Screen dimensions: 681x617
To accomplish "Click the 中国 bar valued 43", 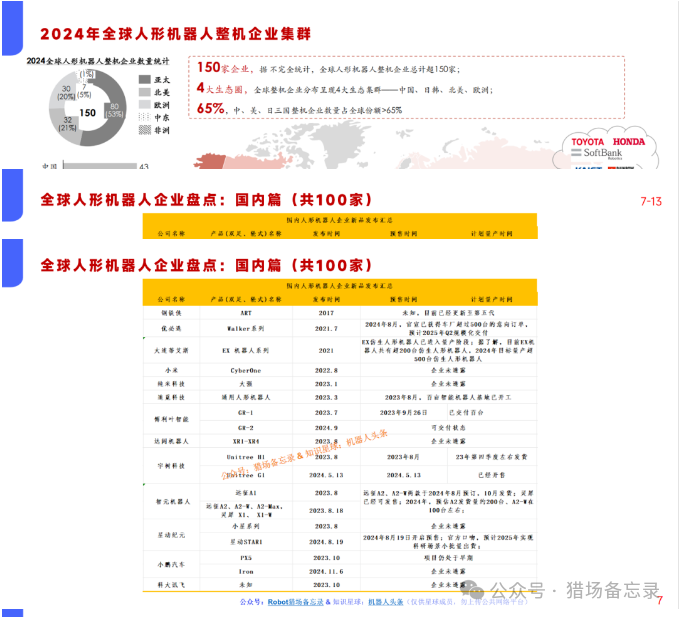I will pos(100,166).
